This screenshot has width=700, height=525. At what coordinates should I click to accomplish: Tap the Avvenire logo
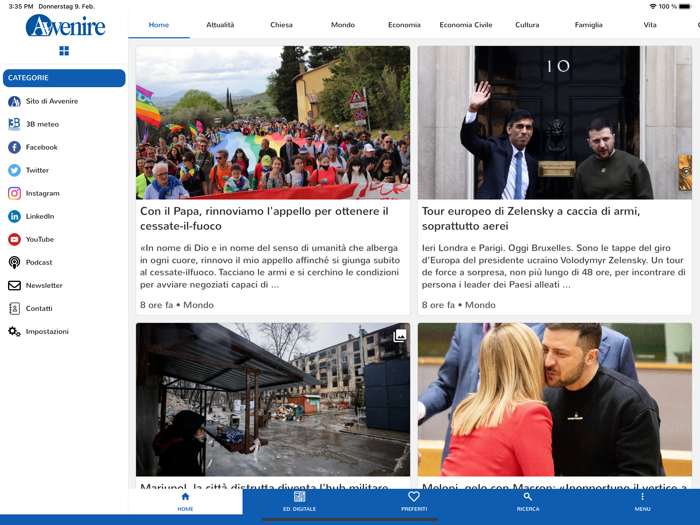pos(65,25)
